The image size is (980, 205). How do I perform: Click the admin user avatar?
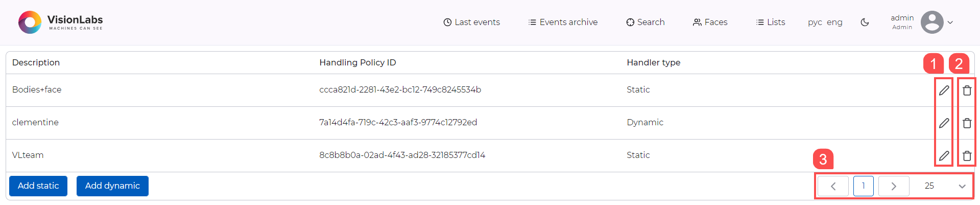(932, 22)
